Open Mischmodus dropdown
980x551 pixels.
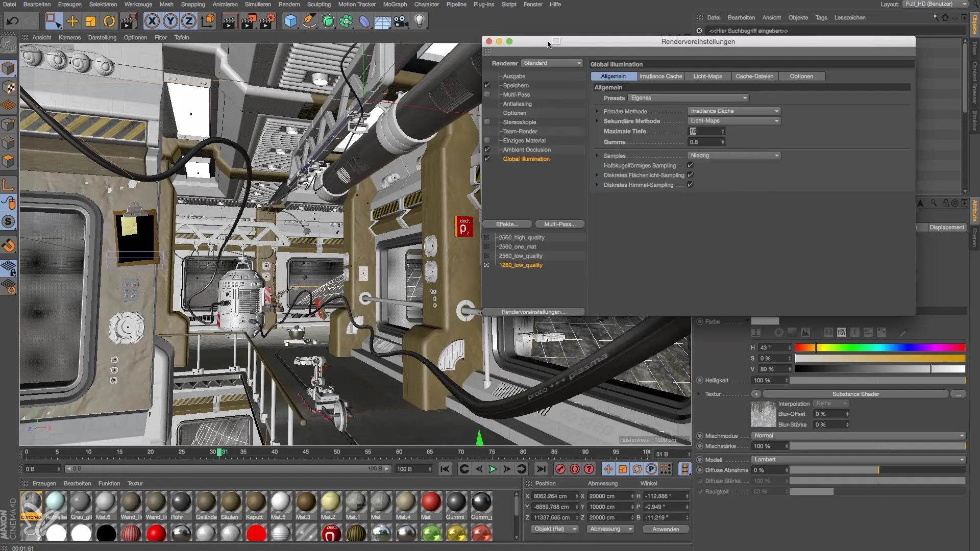pyautogui.click(x=859, y=436)
